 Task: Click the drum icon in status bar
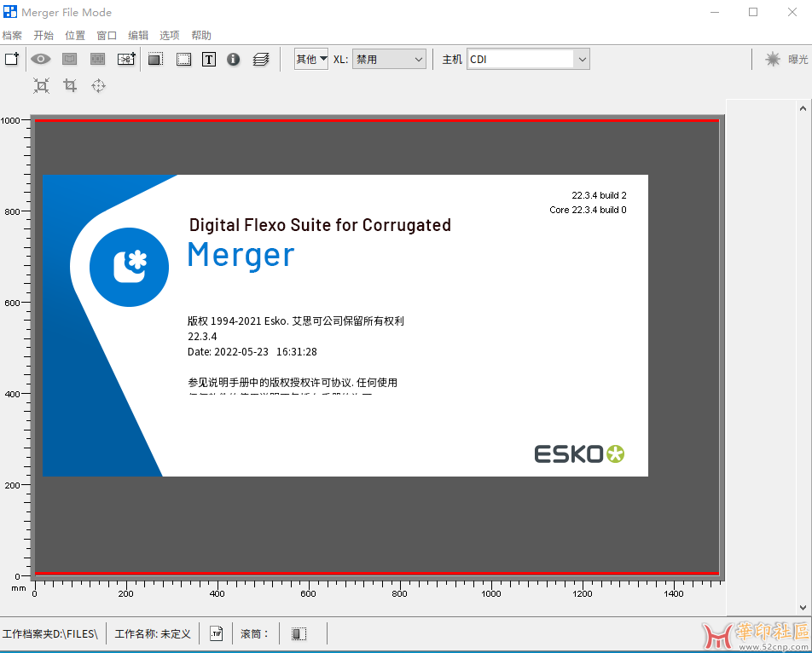pyautogui.click(x=299, y=633)
